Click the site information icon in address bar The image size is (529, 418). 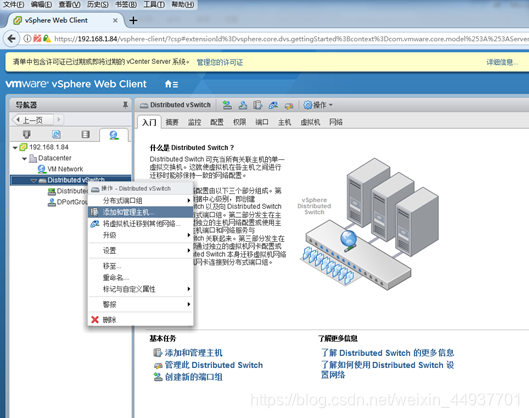pos(27,39)
